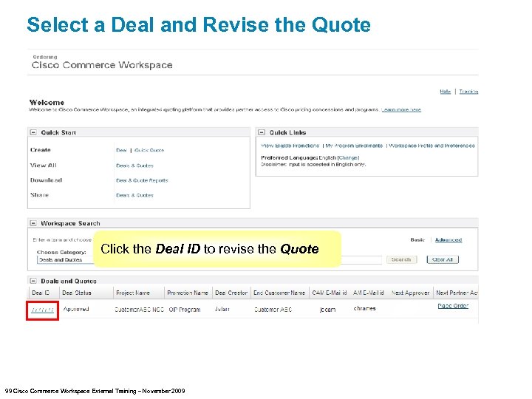Viewport: 532px width, 399px height.
Task: Collapse the Deals and Quotes panel
Action: click(x=33, y=281)
